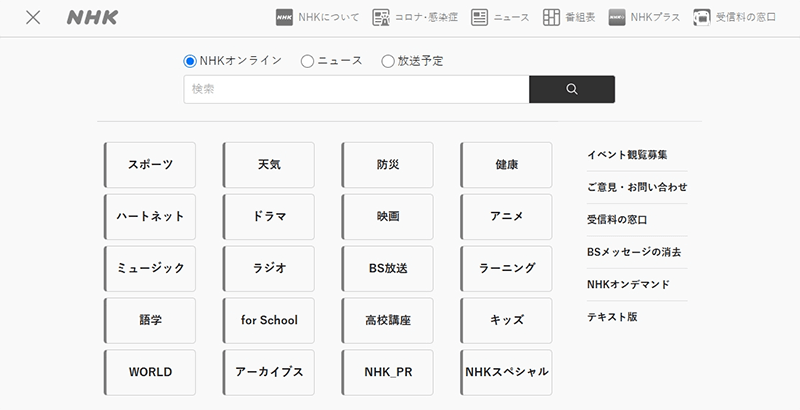Viewport: 800px width, 410px height.
Task: Open the キッズ category
Action: [507, 321]
